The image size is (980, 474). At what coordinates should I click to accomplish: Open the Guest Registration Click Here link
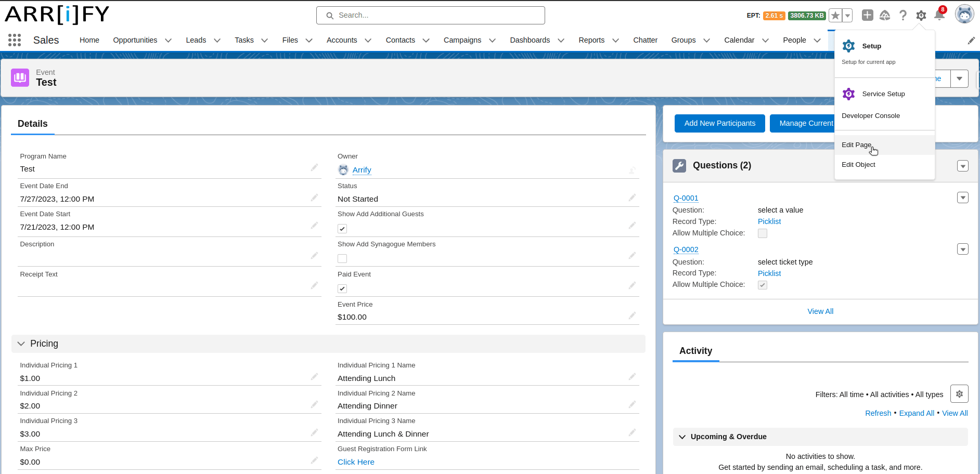tap(356, 462)
